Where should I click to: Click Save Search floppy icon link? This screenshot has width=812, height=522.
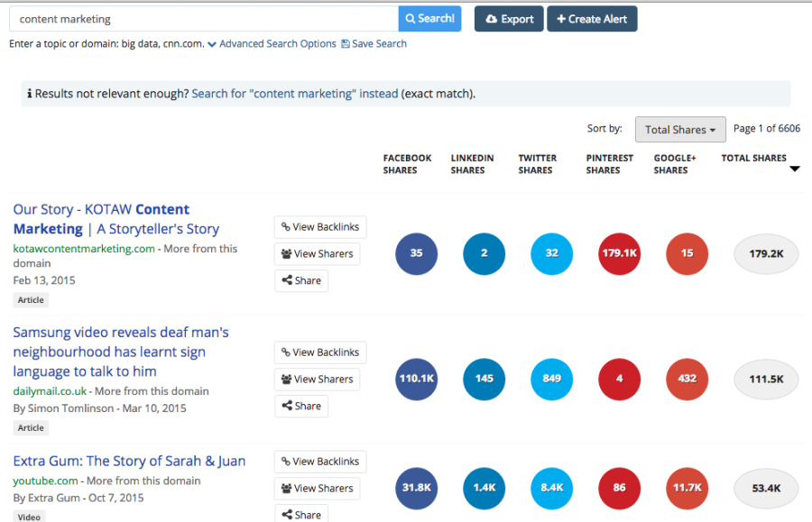click(x=374, y=44)
